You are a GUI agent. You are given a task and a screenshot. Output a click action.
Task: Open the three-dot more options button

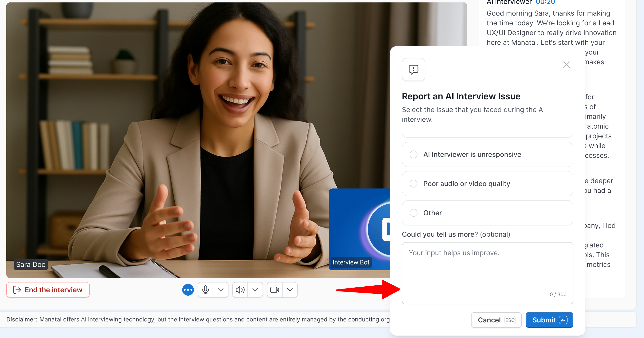[188, 290]
